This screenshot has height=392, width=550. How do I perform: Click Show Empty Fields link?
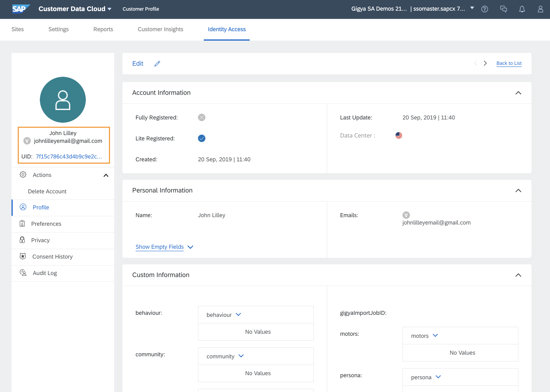pyautogui.click(x=159, y=247)
